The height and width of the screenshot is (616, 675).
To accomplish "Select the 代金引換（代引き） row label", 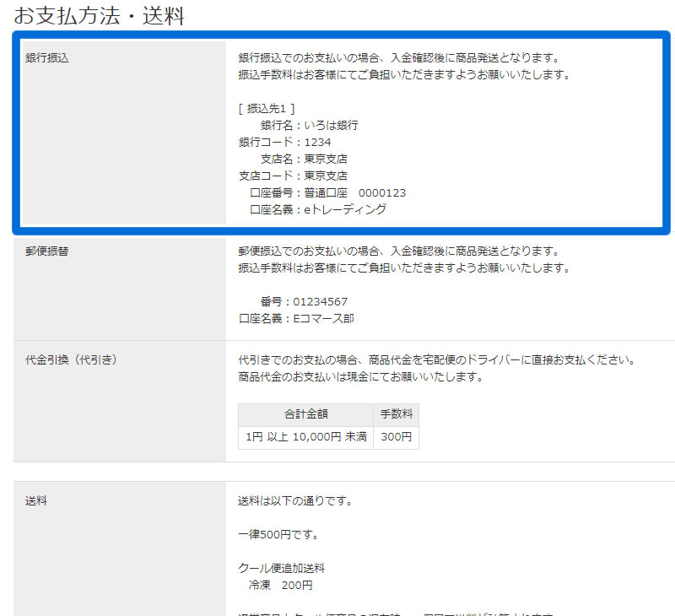I will tap(71, 359).
